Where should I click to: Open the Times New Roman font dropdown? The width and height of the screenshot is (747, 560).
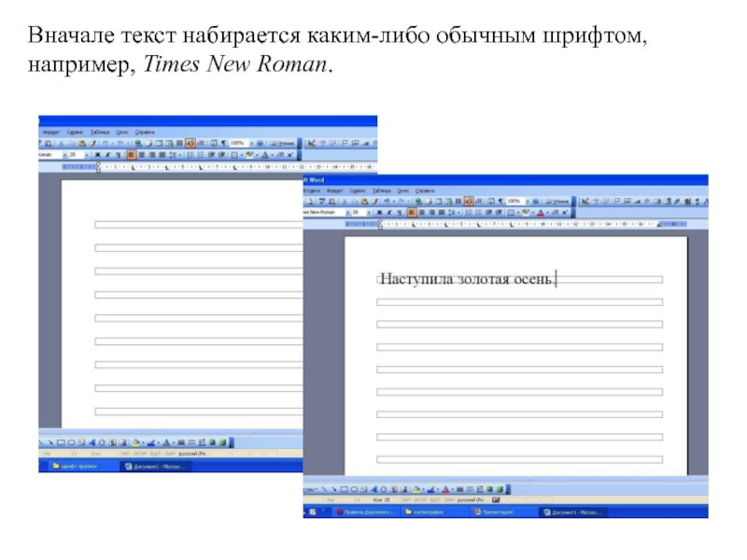pos(347,213)
